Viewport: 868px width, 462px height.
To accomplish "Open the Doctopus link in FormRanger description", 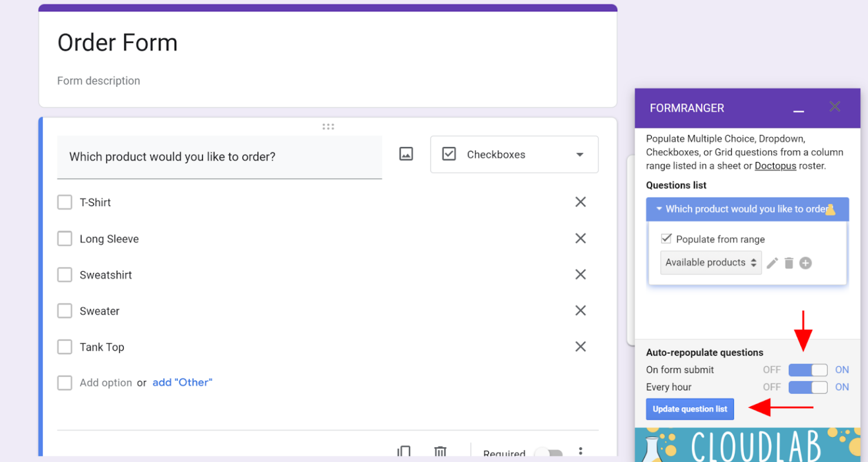I will (x=775, y=165).
